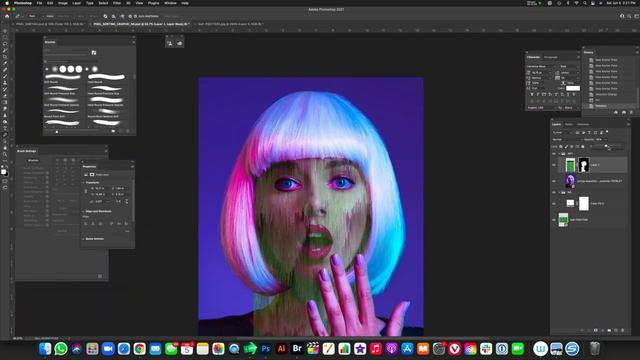Hide the Color Fill 2 layer
This screenshot has width=640, height=360.
(x=554, y=204)
